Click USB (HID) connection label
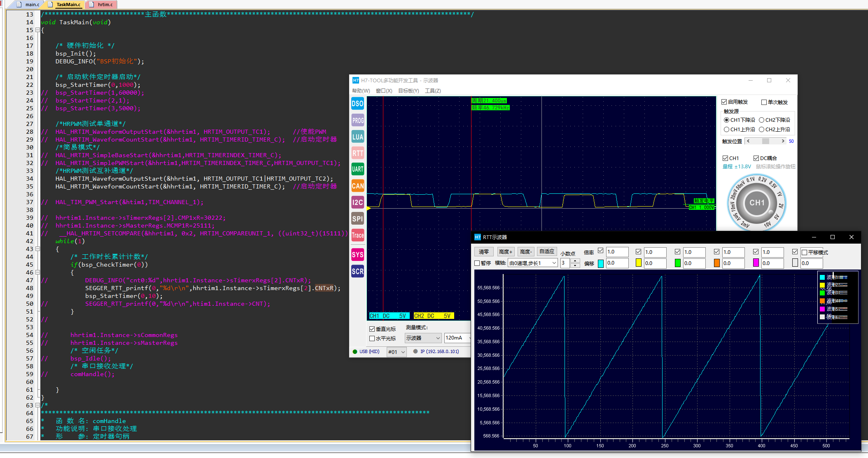The image size is (868, 458). tap(369, 351)
